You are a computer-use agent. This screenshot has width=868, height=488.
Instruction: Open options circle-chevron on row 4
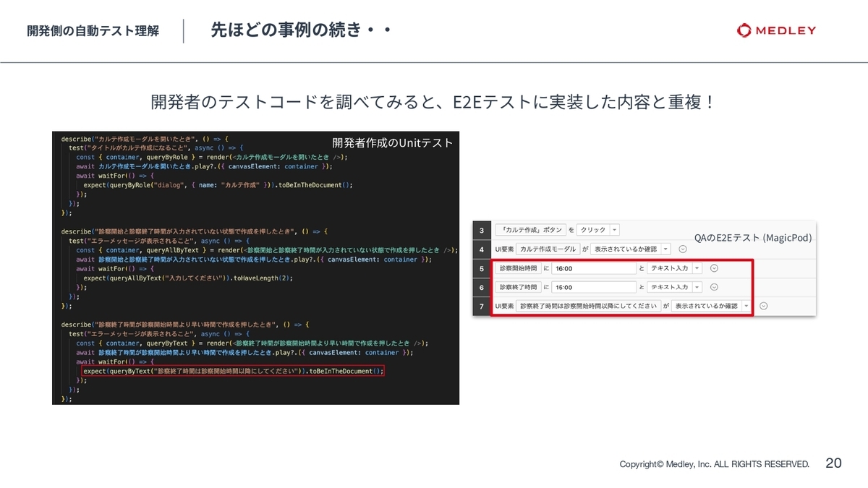tap(683, 249)
